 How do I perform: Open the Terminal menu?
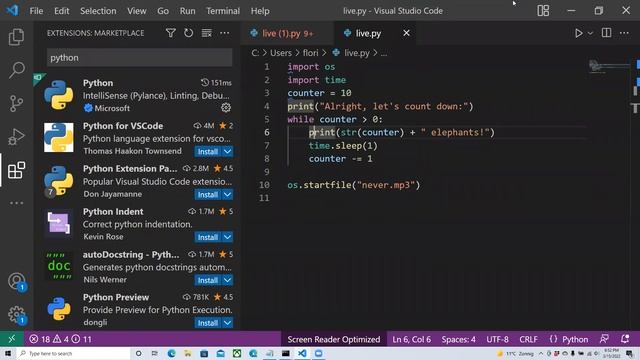(x=222, y=11)
